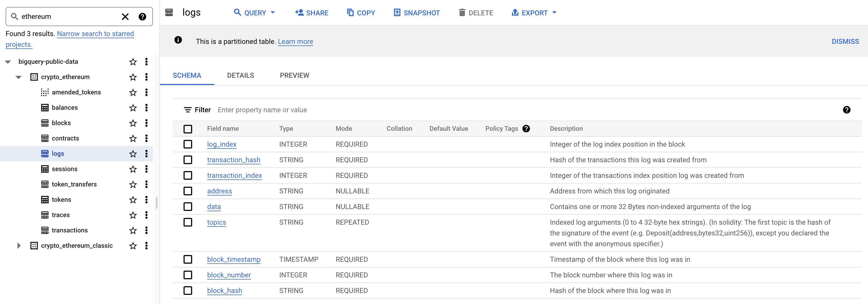Switch to the Details tab
Viewport: 868px width, 304px height.
pos(240,75)
